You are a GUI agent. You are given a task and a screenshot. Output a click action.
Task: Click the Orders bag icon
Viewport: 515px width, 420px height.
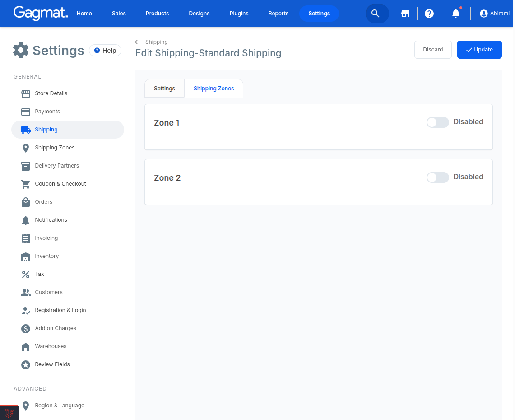coord(26,202)
